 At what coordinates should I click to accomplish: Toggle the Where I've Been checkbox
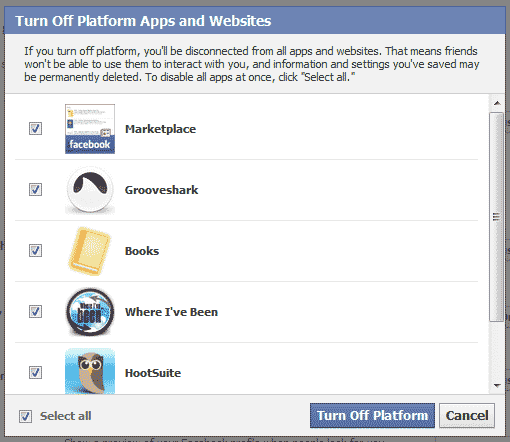coord(35,311)
